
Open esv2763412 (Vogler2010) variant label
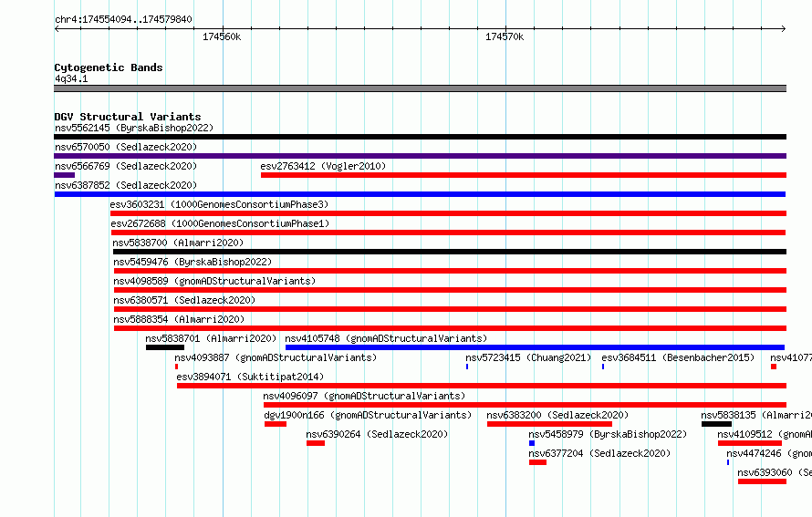tap(323, 166)
